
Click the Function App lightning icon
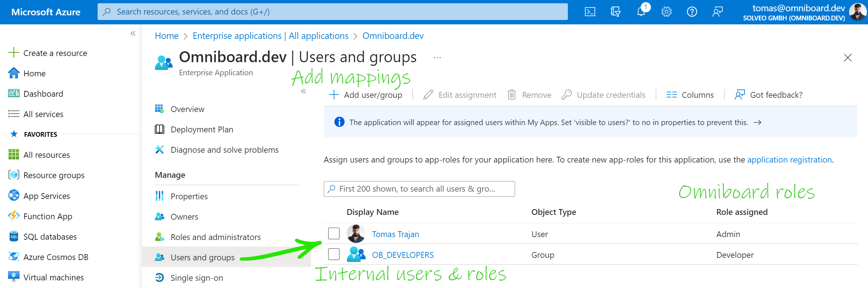13,216
